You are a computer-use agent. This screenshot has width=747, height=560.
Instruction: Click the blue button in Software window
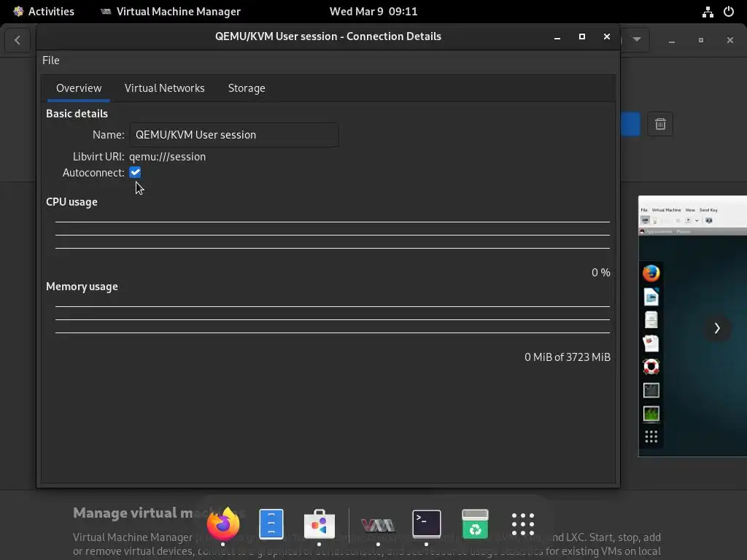630,124
